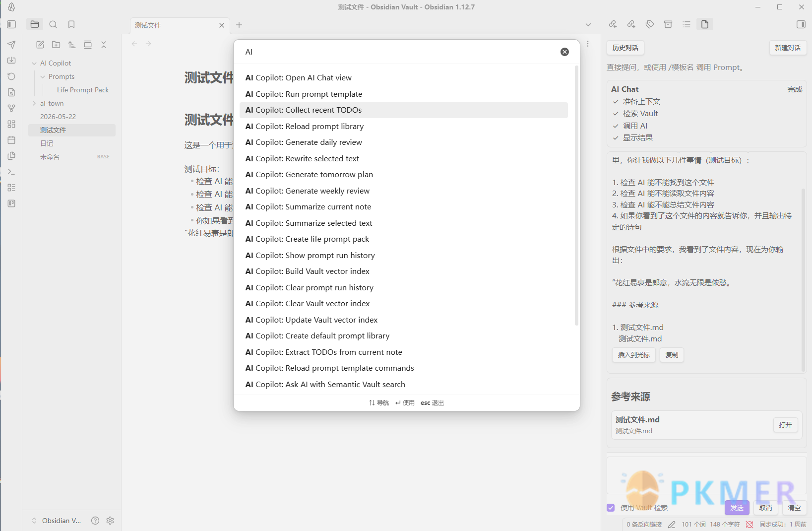Run the Run prompt template command

[x=404, y=94]
